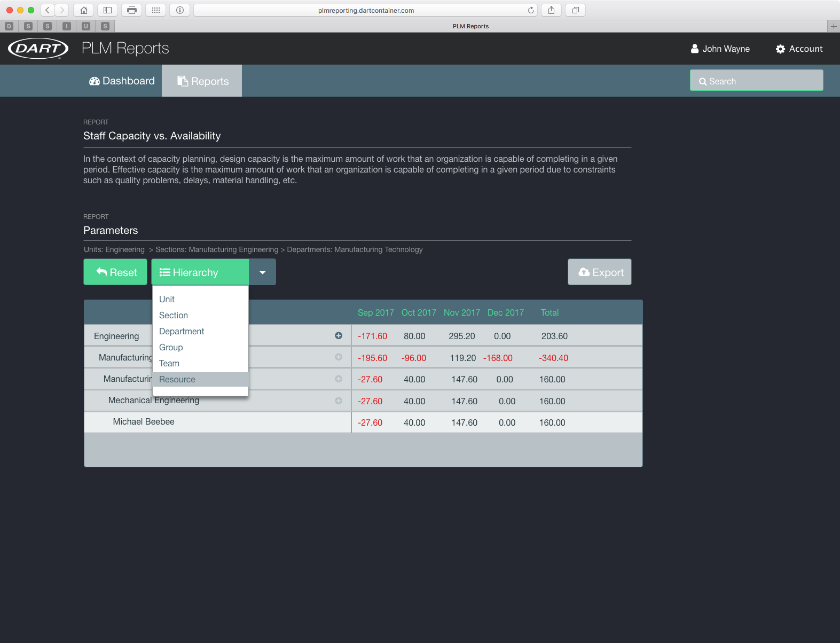Open the Top Sites grid icon
840x643 pixels.
(x=155, y=10)
